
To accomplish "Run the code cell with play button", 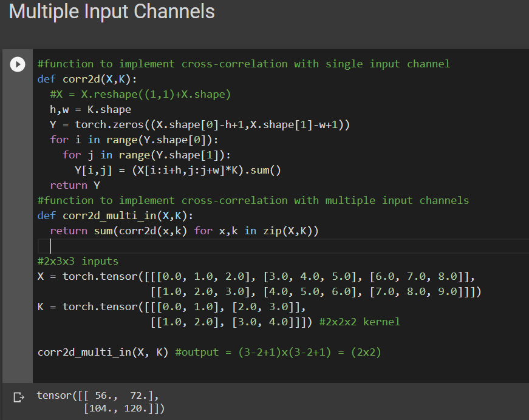I will tap(18, 64).
